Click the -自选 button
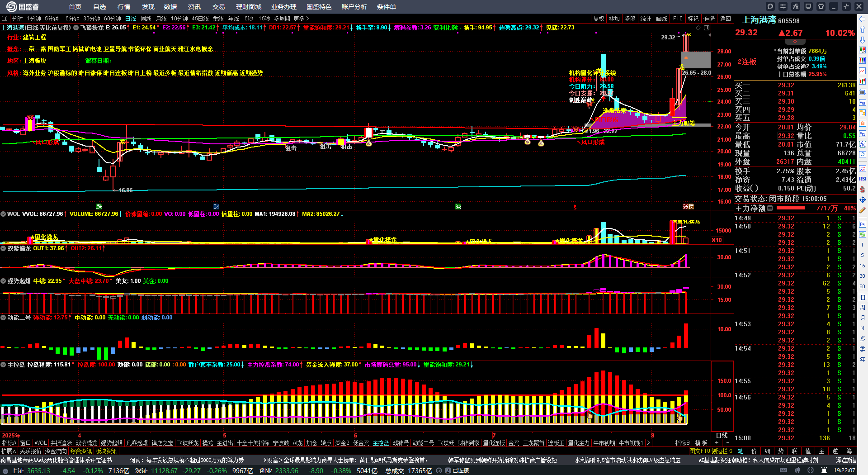 coord(709,19)
